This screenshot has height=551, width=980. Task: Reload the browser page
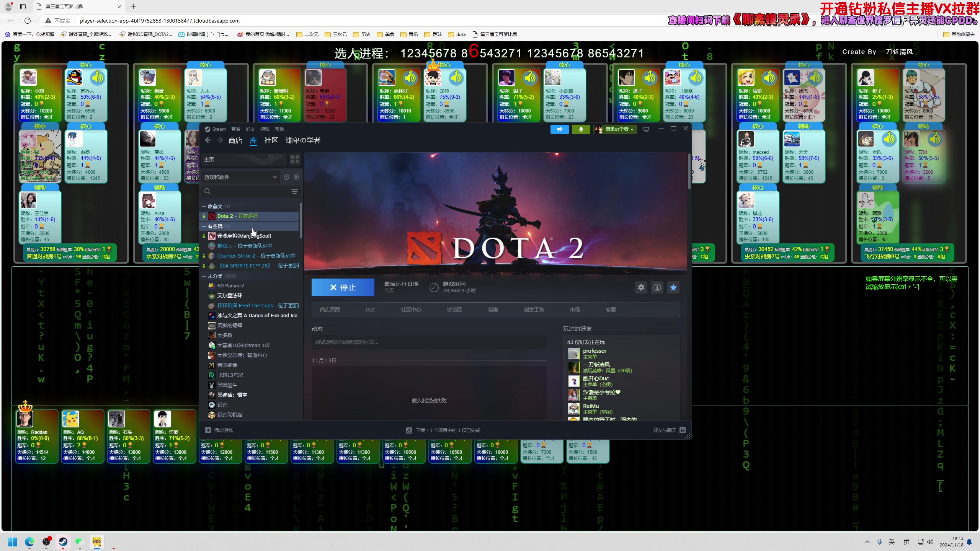(x=28, y=21)
